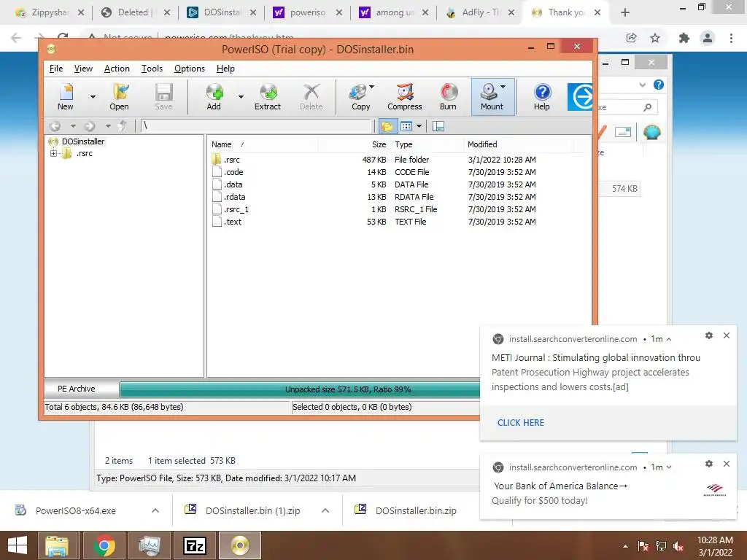This screenshot has height=560, width=747.
Task: Click the PowerISO path address field
Action: [x=256, y=125]
